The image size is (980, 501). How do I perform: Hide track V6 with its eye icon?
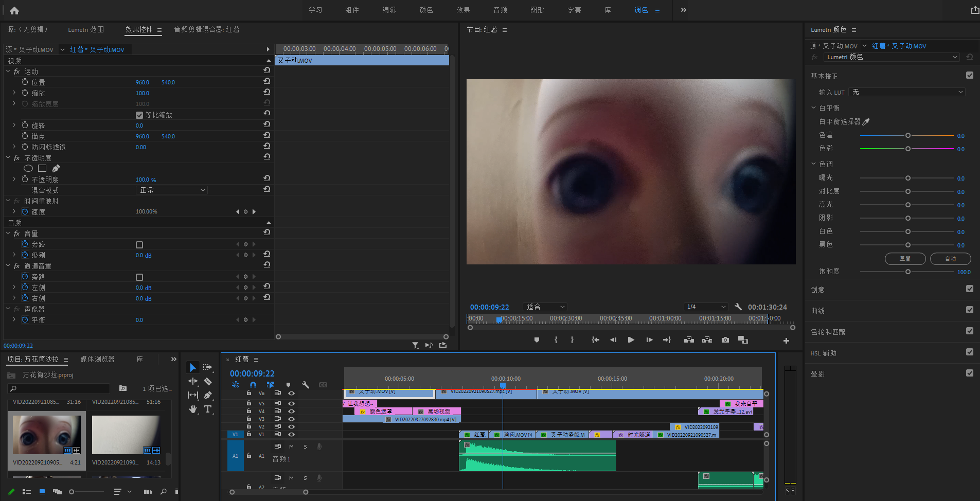(291, 393)
